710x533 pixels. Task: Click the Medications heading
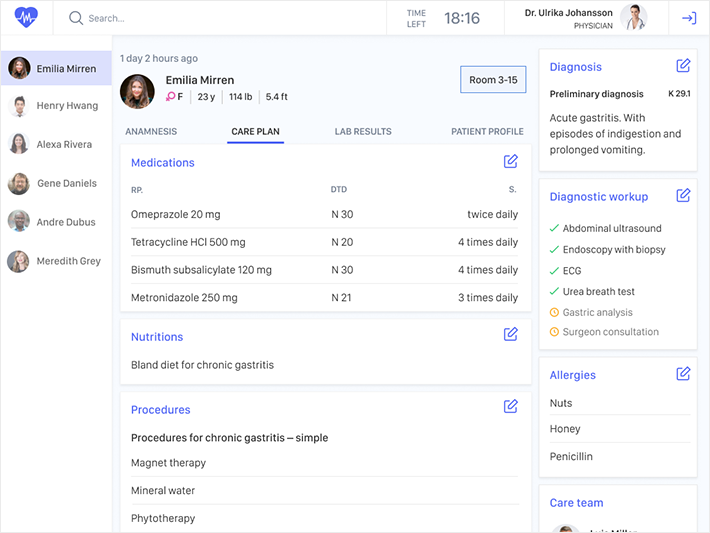(163, 163)
